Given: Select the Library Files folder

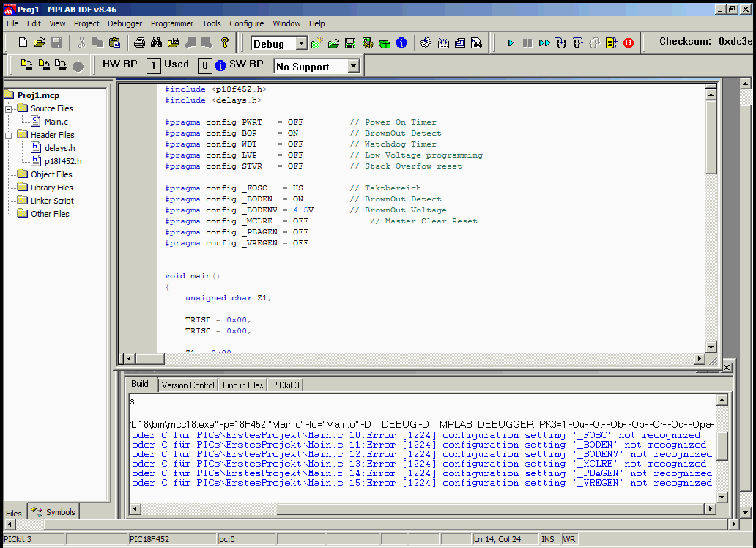Looking at the screenshot, I should click(x=51, y=187).
